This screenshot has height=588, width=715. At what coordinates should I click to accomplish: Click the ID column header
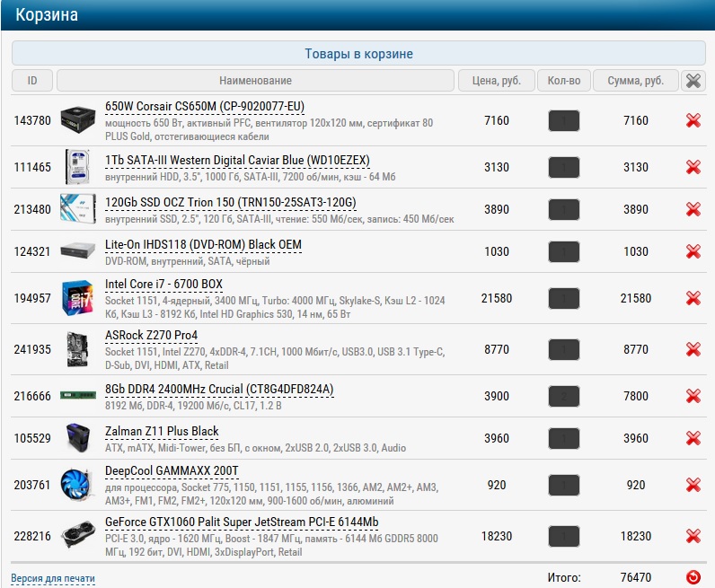pos(32,81)
